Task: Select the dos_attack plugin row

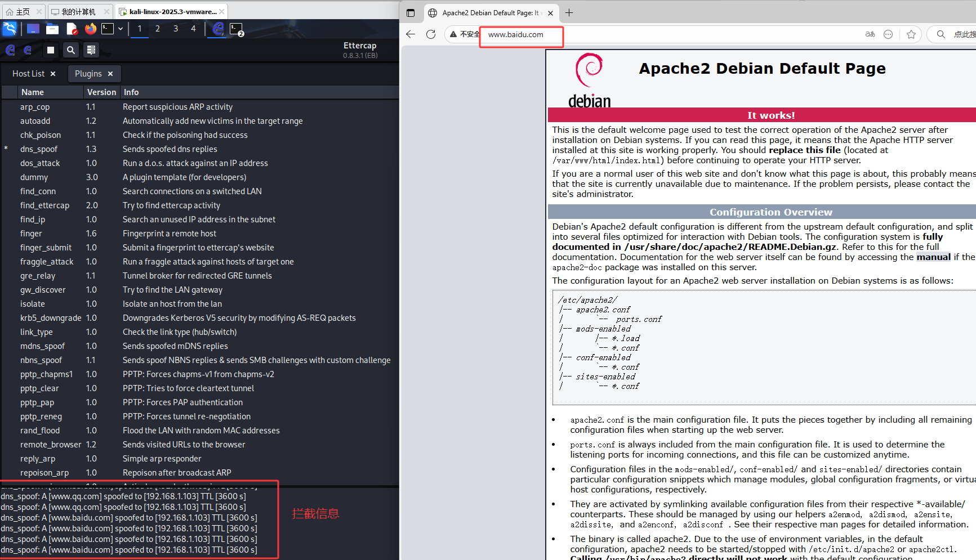Action: click(200, 163)
